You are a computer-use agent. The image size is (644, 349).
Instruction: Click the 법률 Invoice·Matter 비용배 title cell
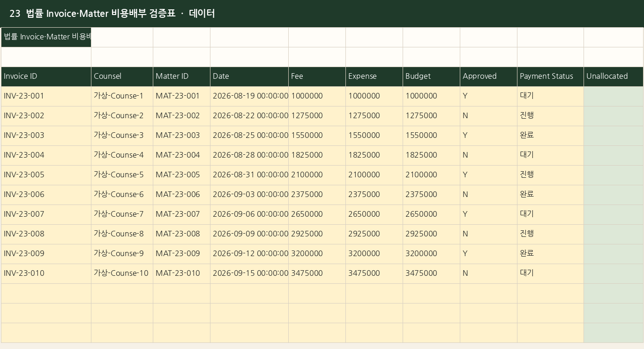pos(46,37)
